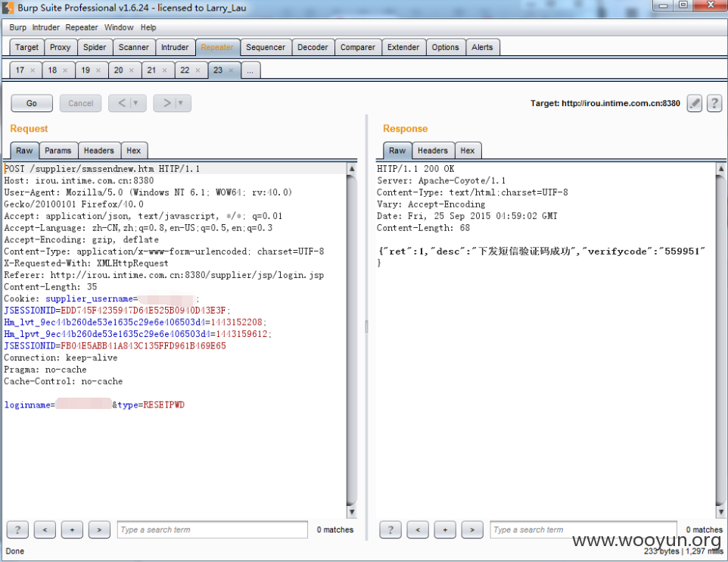Image resolution: width=728 pixels, height=562 pixels.
Task: Switch to the Alerts tab
Action: click(x=482, y=48)
